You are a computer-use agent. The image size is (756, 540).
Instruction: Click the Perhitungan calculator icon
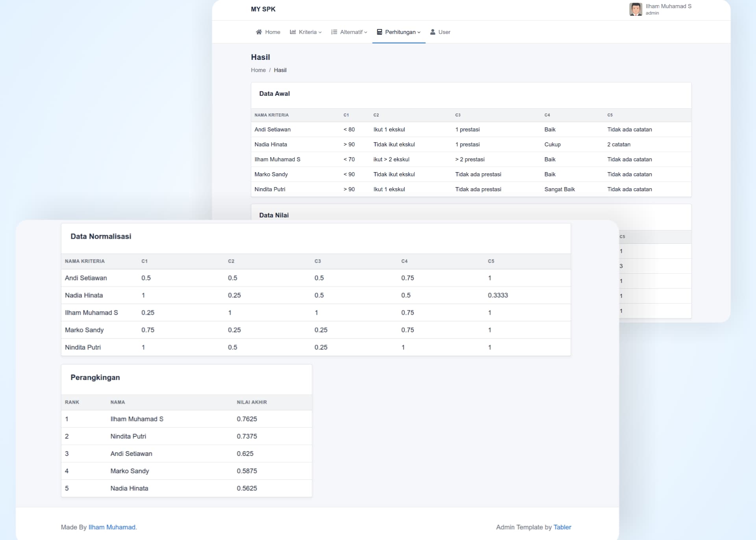380,32
